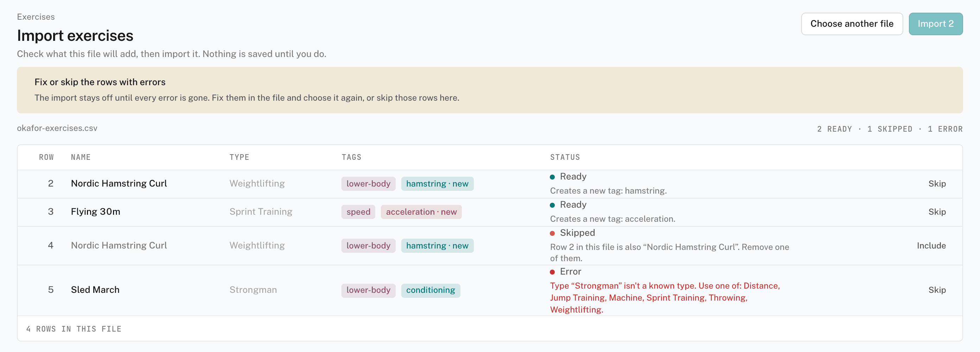Click the STATUS column header

pos(565,157)
